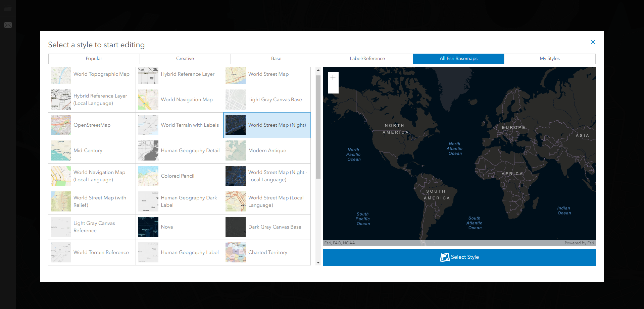Screen dimensions: 644x309
Task: Click the Select Style button
Action: click(459, 257)
